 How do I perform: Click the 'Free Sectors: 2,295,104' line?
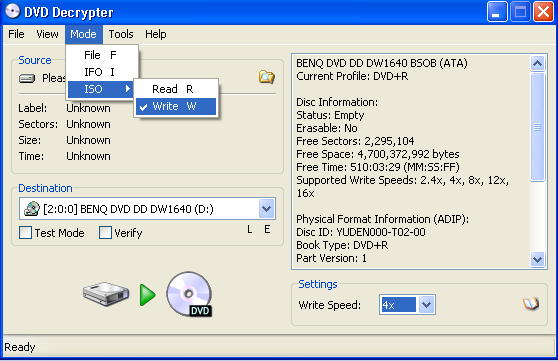[x=355, y=141]
